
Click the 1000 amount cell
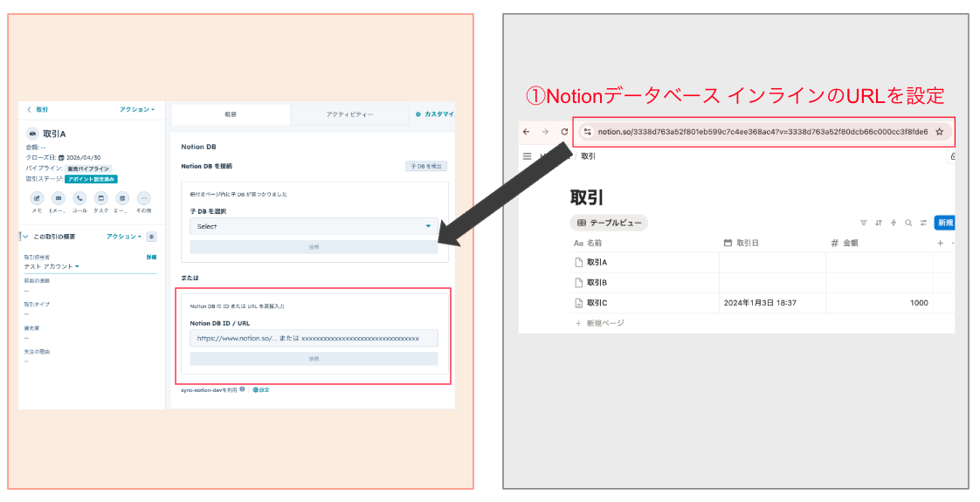(x=880, y=303)
